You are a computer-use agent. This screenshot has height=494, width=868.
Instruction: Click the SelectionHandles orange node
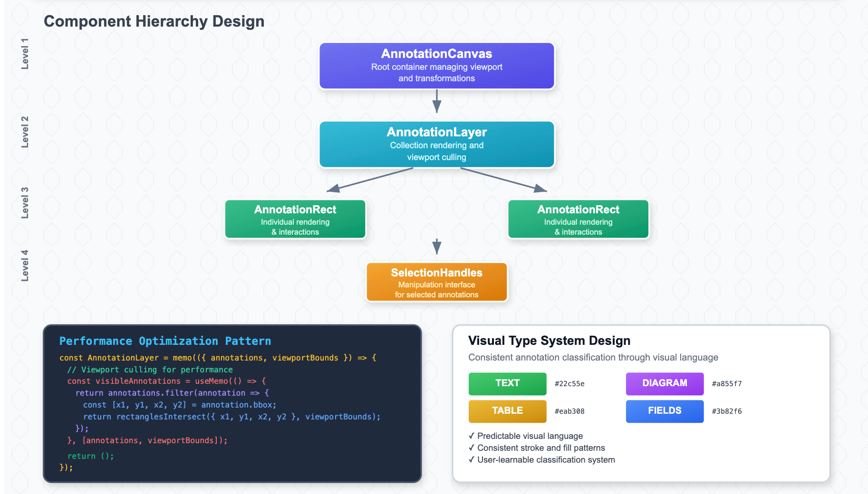[436, 282]
